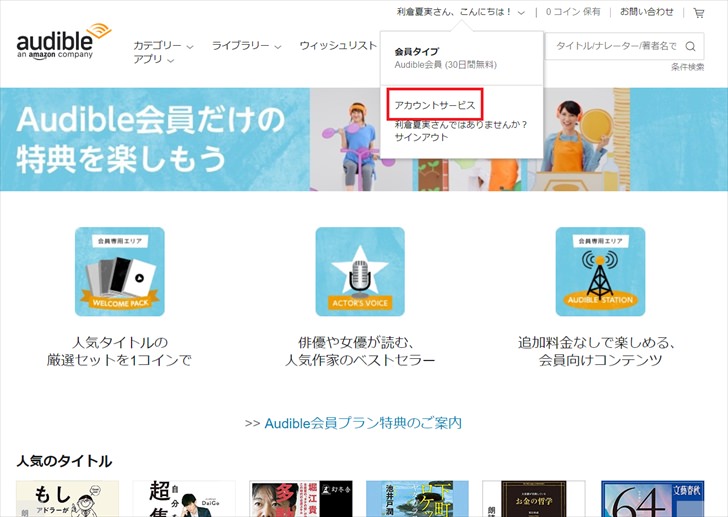Open the もしアドラーが book cover
728x517 pixels.
click(x=67, y=499)
